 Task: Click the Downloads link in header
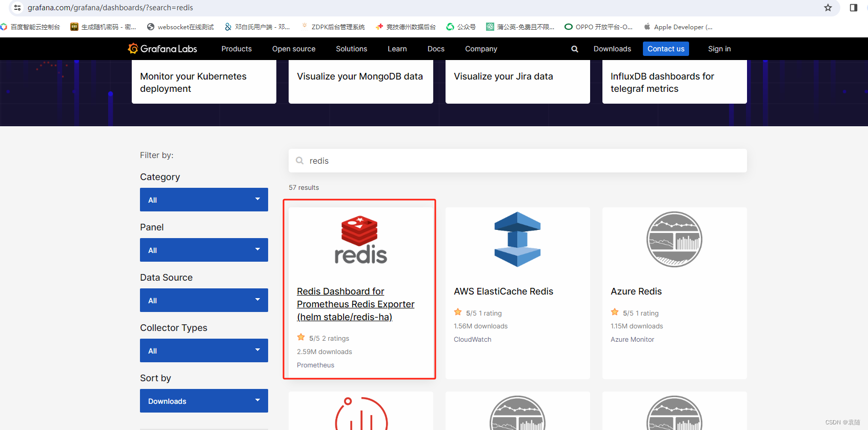point(612,49)
